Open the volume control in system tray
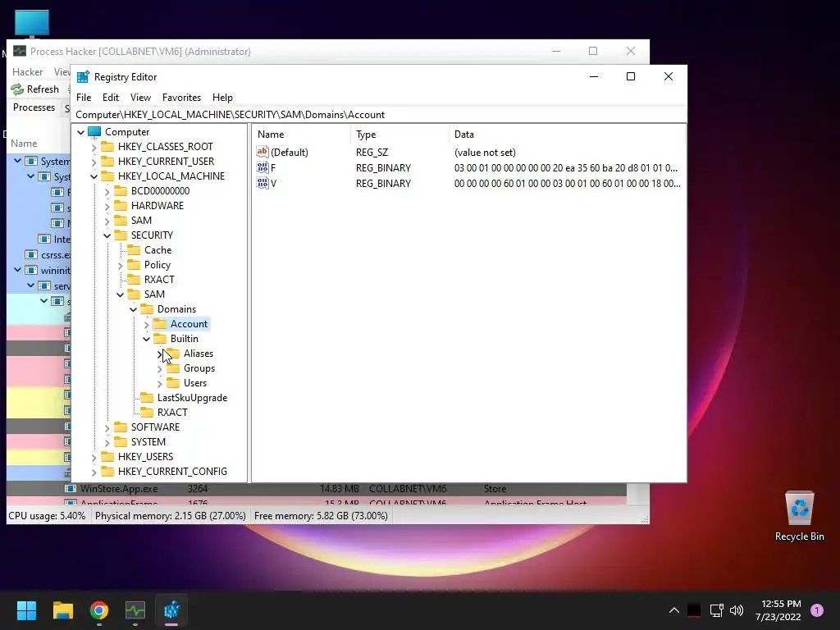Image resolution: width=840 pixels, height=630 pixels. point(737,610)
